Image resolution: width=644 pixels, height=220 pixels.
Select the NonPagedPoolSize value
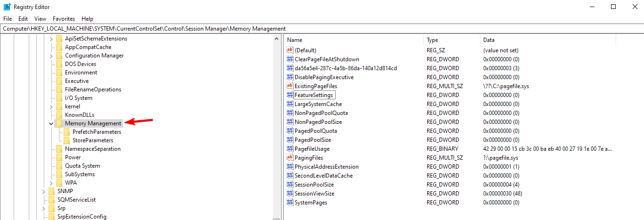[x=318, y=122]
